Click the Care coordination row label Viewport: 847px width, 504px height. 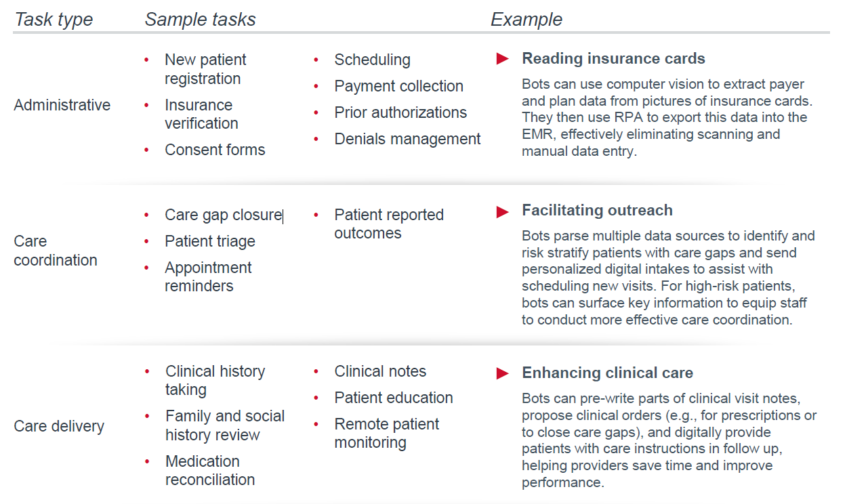click(55, 251)
